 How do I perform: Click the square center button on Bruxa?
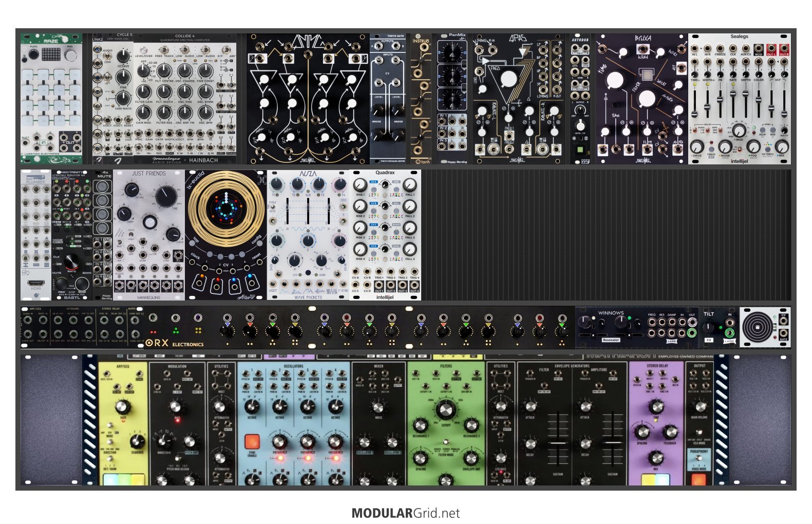coord(647,76)
